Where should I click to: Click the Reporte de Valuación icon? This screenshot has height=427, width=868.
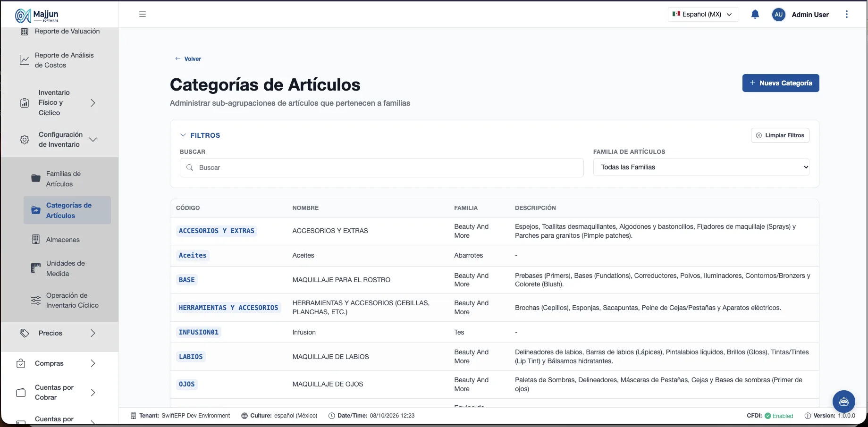point(25,32)
